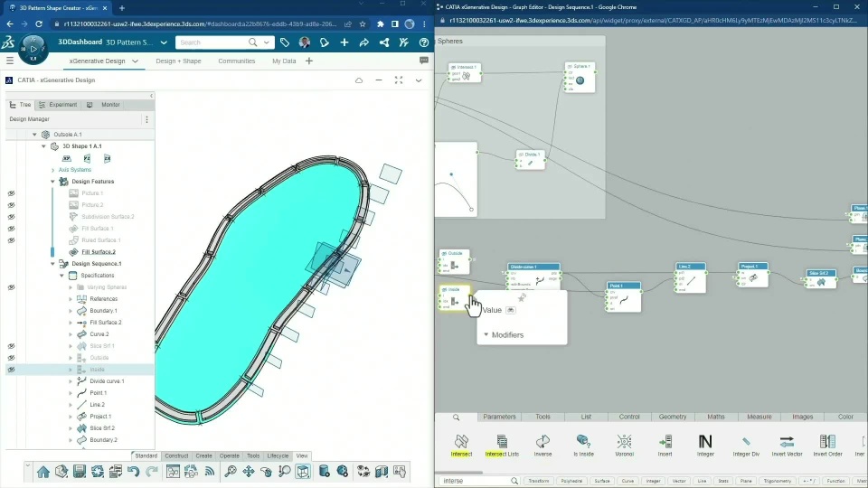868x488 pixels.
Task: Show the Subdivision Surface.2 feature
Action: tap(11, 217)
